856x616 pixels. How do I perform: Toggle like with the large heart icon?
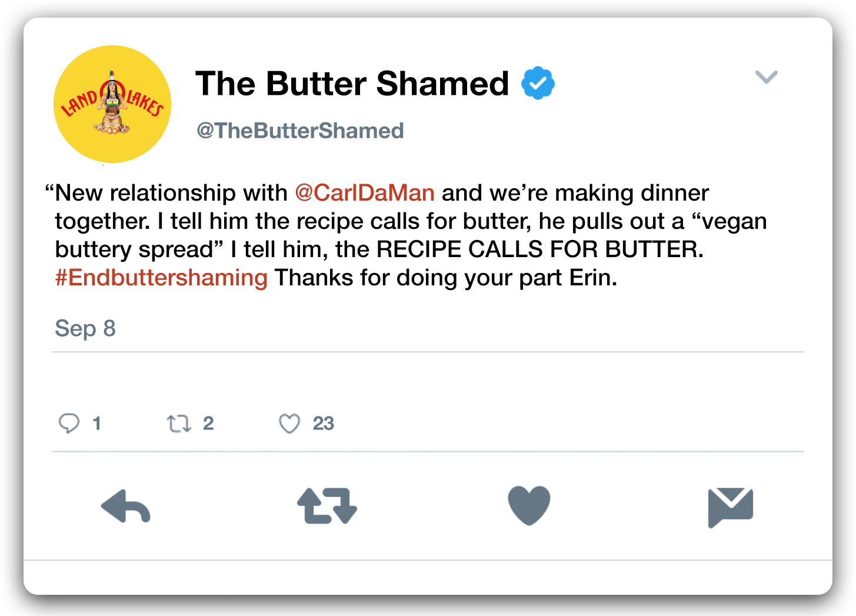pos(529,505)
